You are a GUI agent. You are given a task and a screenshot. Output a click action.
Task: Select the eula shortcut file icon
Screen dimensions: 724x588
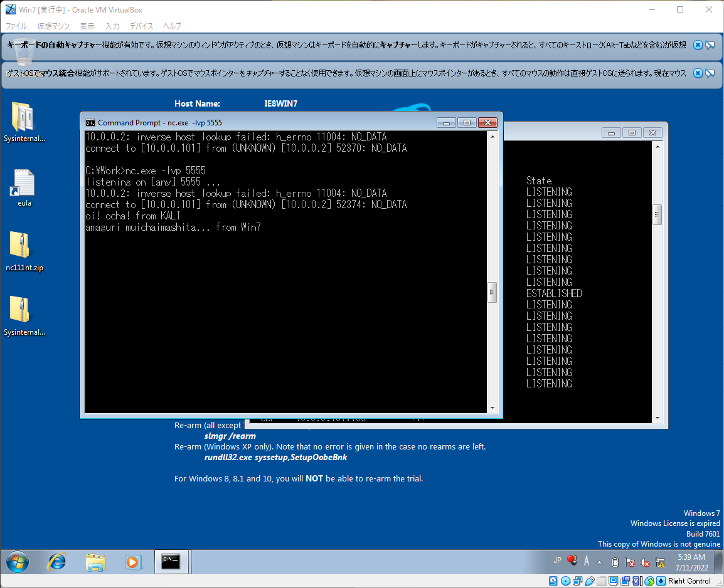[x=24, y=187]
